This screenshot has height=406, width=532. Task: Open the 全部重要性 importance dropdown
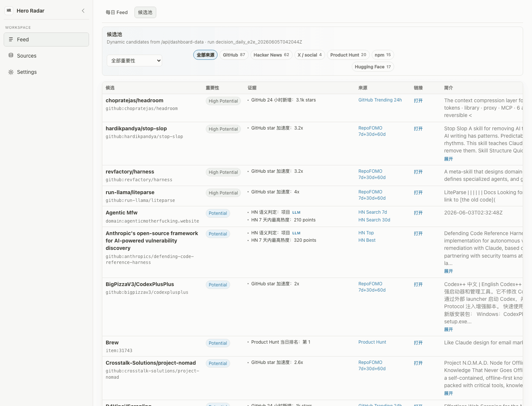point(134,61)
